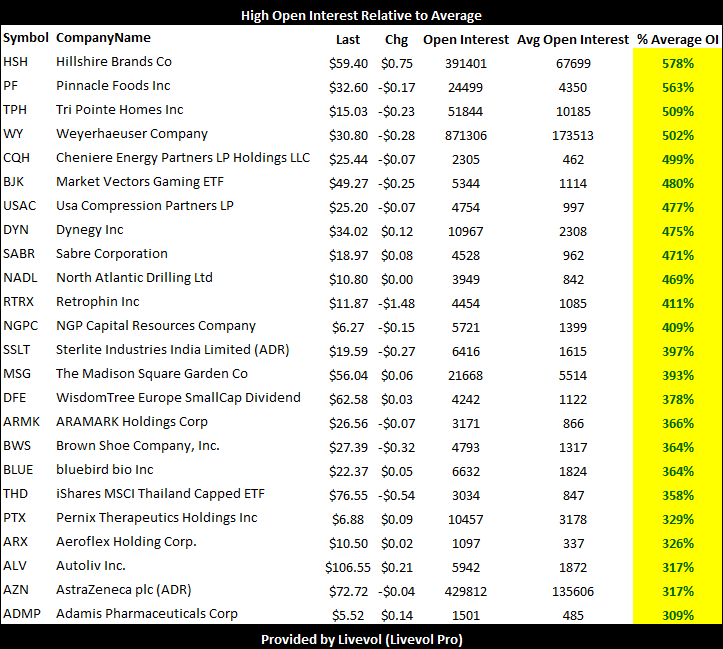Select Market Vectors Gaming ETF name

pos(140,182)
